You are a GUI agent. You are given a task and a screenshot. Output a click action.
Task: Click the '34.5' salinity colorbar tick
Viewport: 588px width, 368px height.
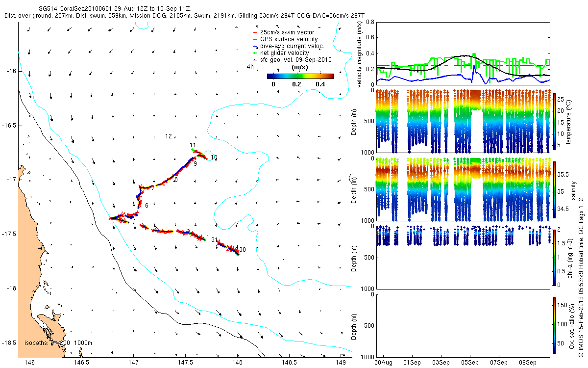tap(564, 209)
